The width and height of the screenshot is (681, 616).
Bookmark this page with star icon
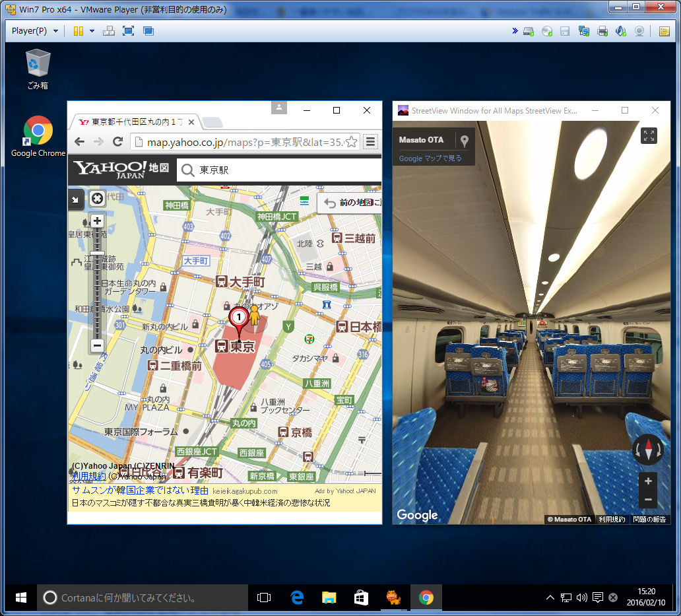(352, 142)
